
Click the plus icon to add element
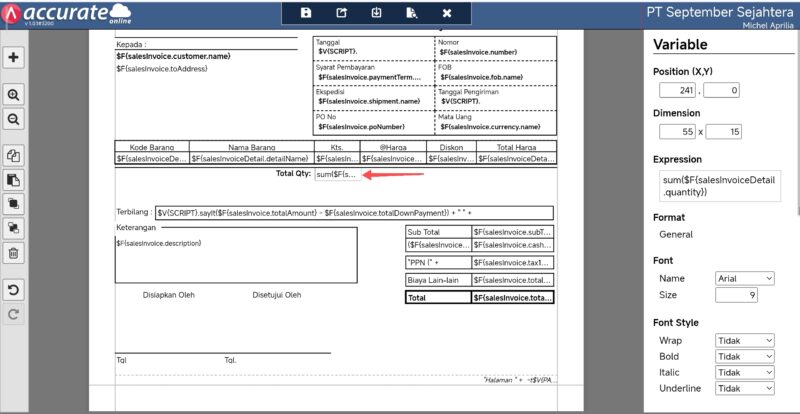pyautogui.click(x=13, y=57)
